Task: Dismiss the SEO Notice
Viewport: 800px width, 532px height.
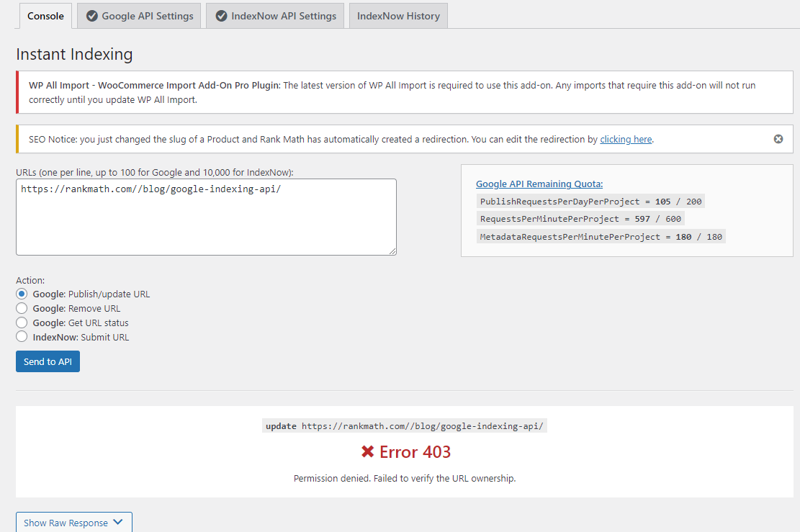Action: (x=778, y=139)
